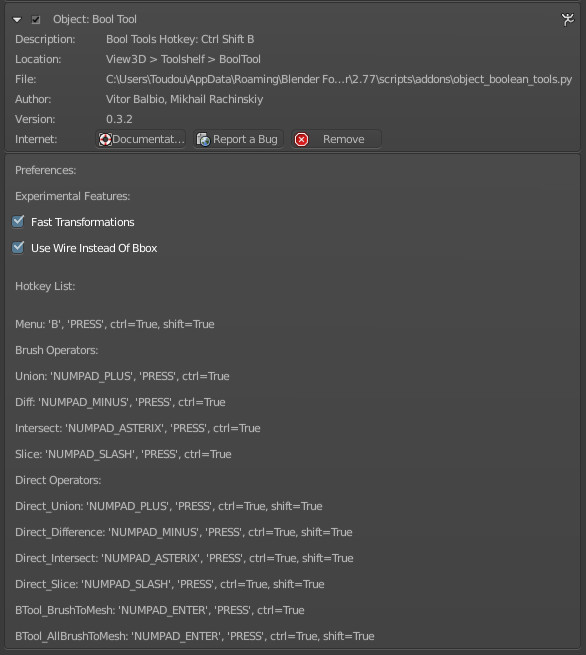Click the Hotkey List heading
The height and width of the screenshot is (655, 586).
point(45,286)
